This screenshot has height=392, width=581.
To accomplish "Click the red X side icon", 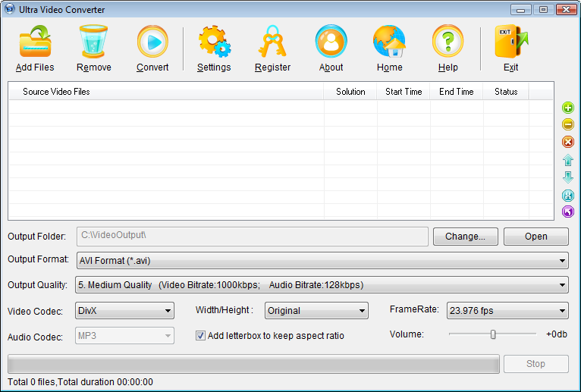I will (x=567, y=142).
